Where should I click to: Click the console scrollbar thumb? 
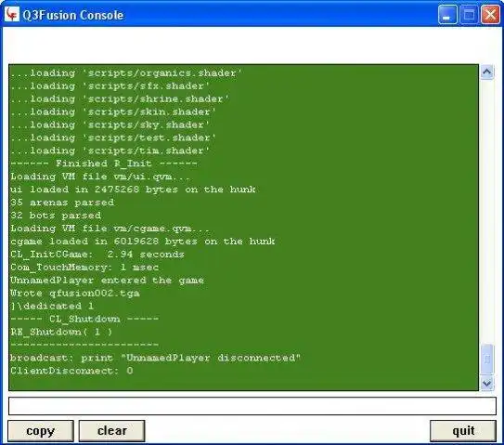(x=487, y=360)
